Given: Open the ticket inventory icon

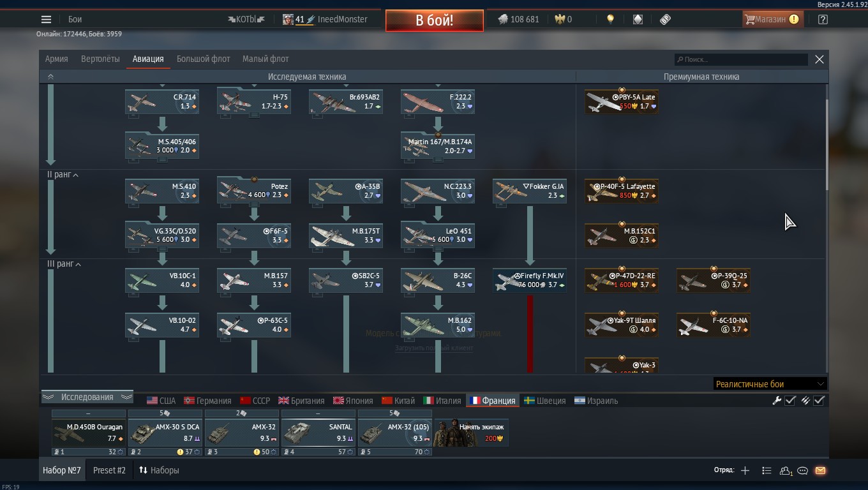Looking at the screenshot, I should pyautogui.click(x=665, y=19).
